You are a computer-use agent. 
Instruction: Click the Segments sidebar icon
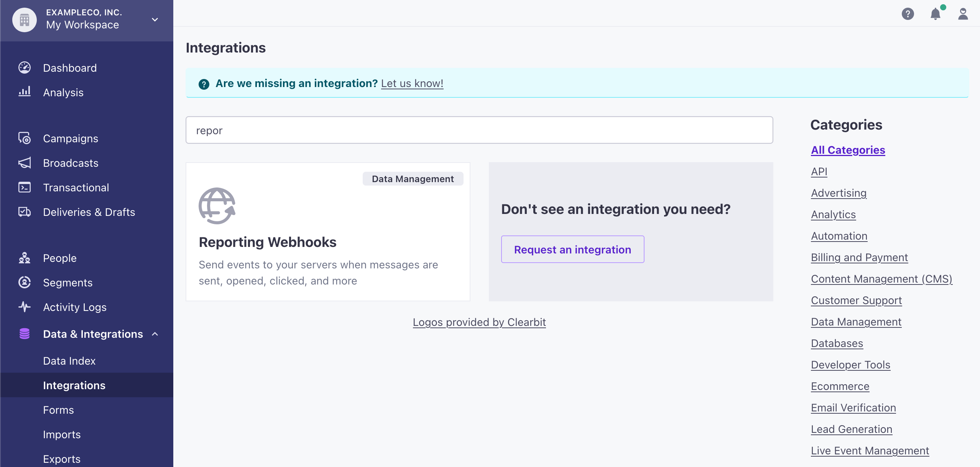[25, 282]
